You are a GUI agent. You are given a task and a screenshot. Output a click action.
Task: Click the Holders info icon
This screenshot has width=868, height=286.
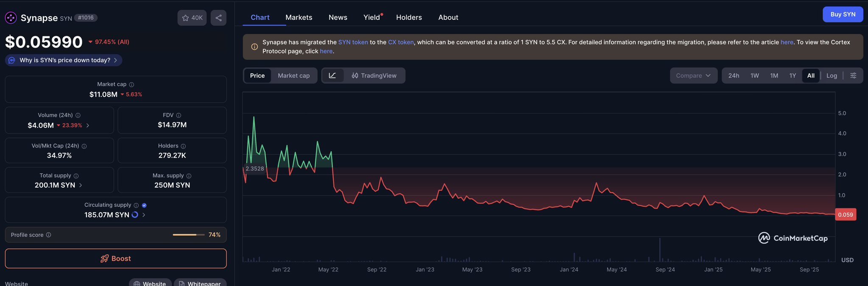pyautogui.click(x=183, y=146)
